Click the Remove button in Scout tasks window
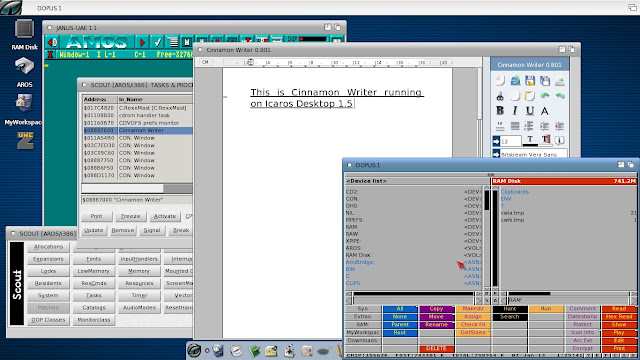Viewport: 640px width, 360px height. pyautogui.click(x=123, y=230)
